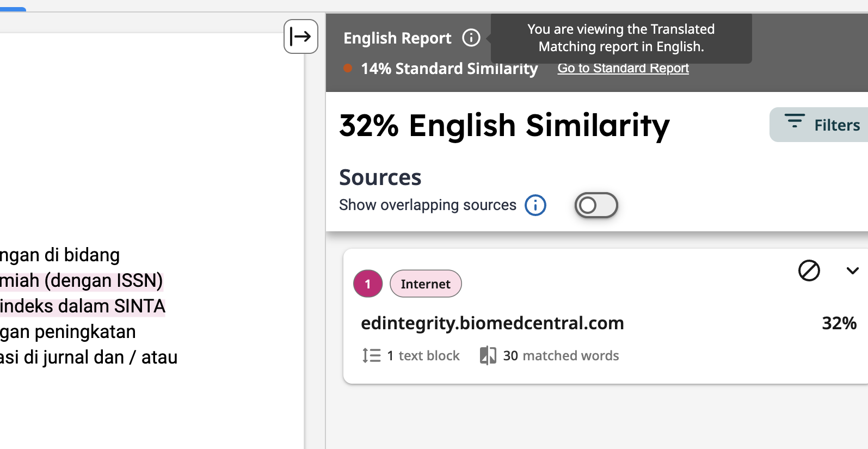868x449 pixels.
Task: Go to Standard Report
Action: [623, 69]
